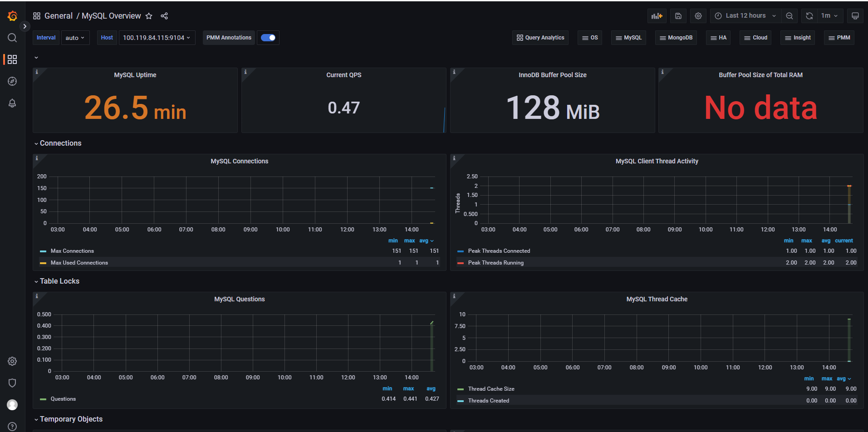868x432 pixels.
Task: Open the Configuration gear in sidebar
Action: click(12, 361)
